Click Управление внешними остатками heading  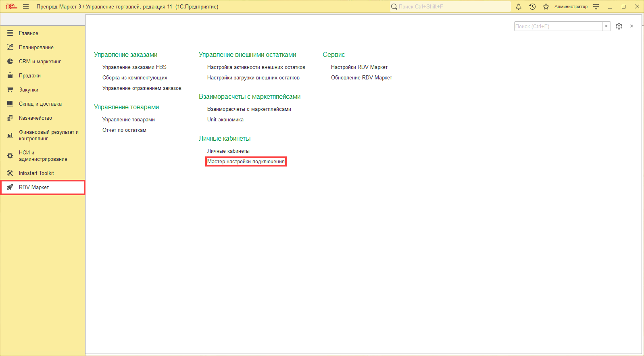[248, 54]
